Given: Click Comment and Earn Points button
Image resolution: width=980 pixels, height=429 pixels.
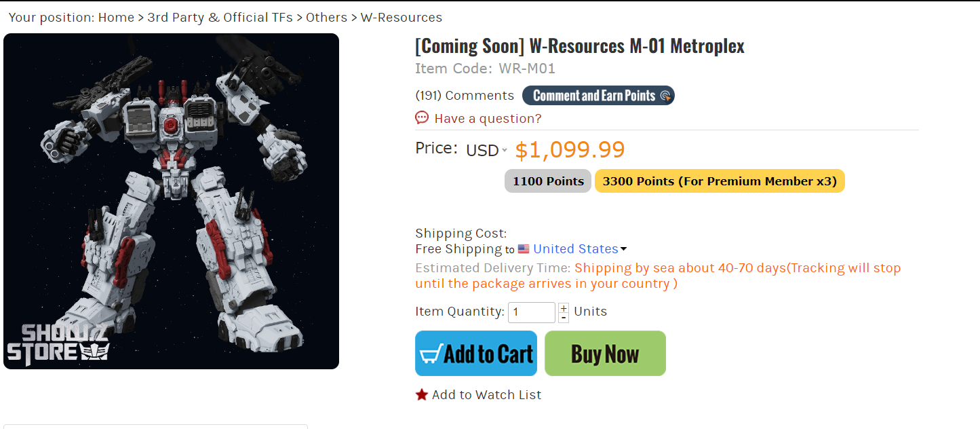Looking at the screenshot, I should (598, 96).
